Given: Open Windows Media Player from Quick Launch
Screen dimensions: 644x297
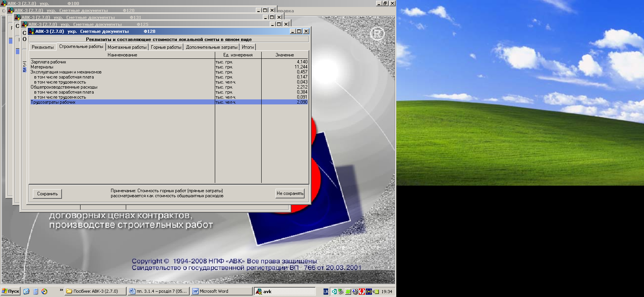Looking at the screenshot, I should 45,292.
